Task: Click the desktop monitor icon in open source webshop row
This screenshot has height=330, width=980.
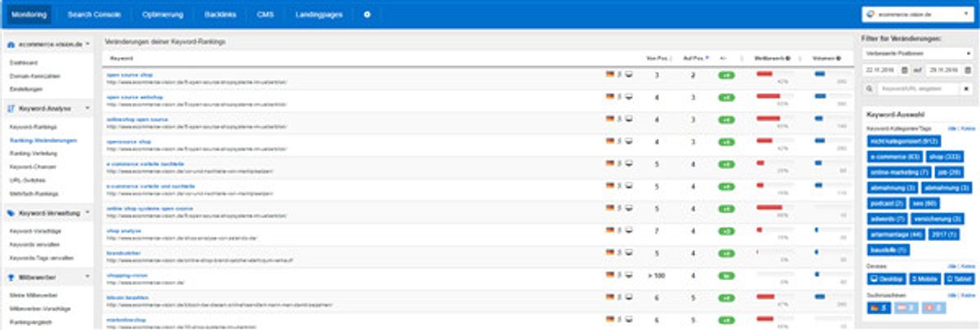Action: click(630, 96)
